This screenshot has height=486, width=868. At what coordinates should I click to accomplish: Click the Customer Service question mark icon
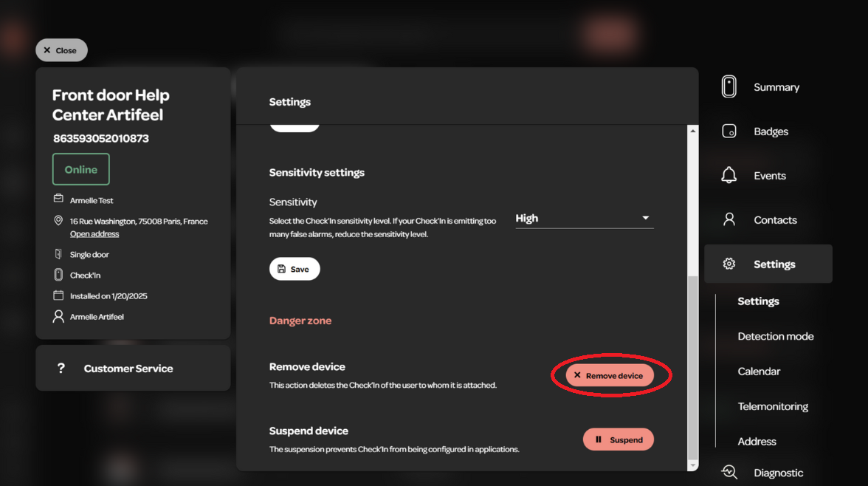pos(61,368)
